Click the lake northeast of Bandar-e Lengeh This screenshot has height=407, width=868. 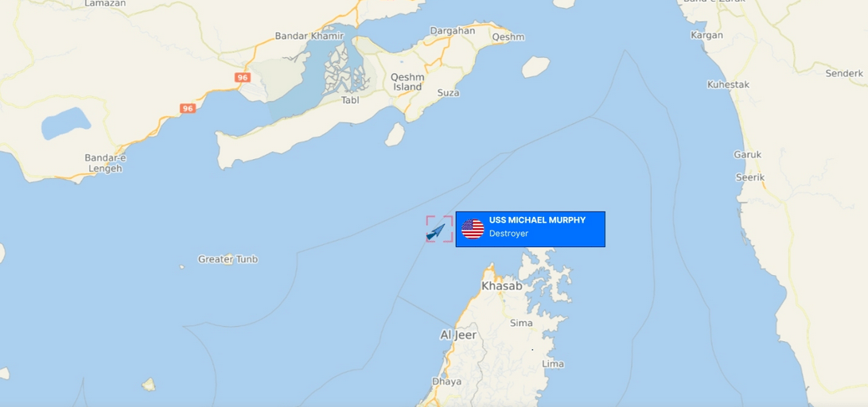tap(65, 122)
